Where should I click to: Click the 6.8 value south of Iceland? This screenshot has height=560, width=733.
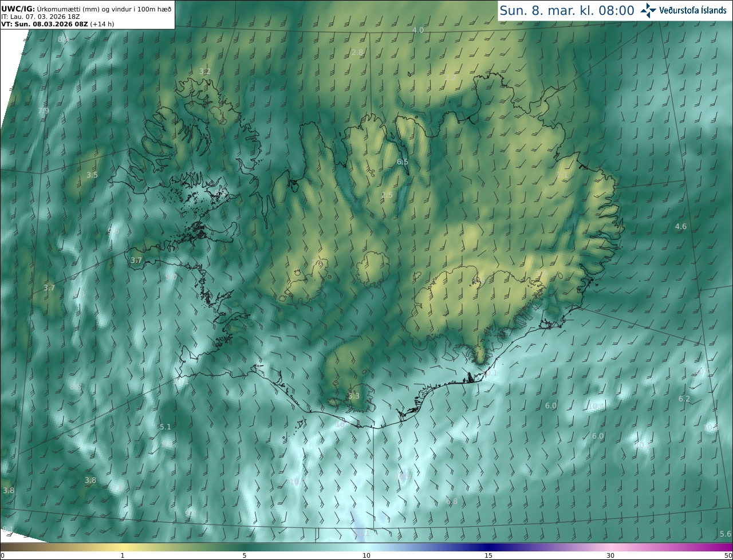452,501
